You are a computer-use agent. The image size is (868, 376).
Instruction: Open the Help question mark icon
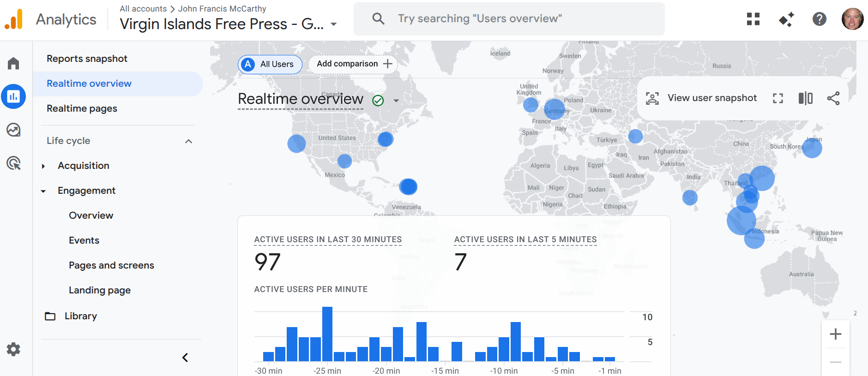click(x=820, y=19)
